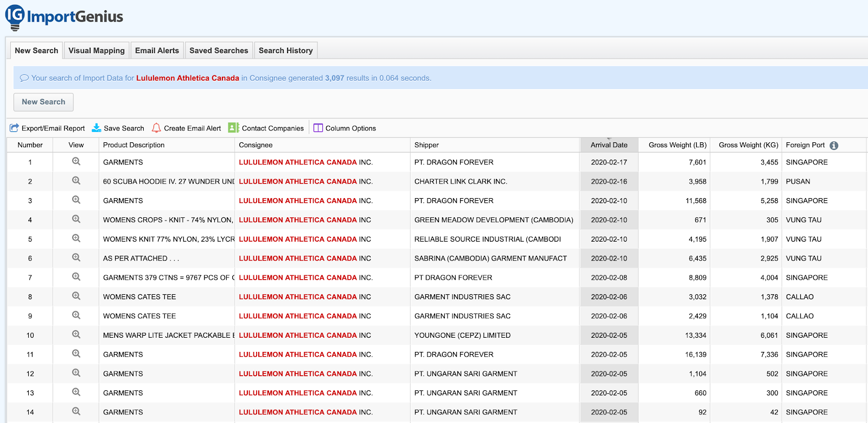View details magnifier for row 3
Screen dimensions: 868x423
(76, 200)
